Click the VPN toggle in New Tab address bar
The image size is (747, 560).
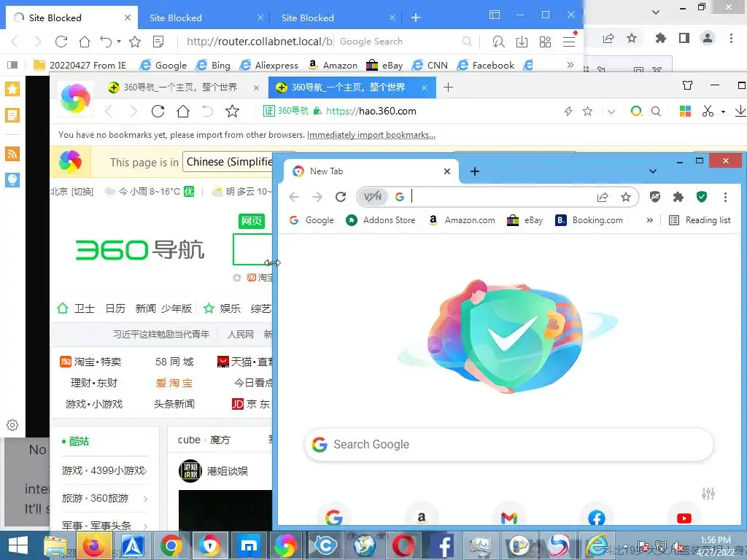(x=373, y=197)
